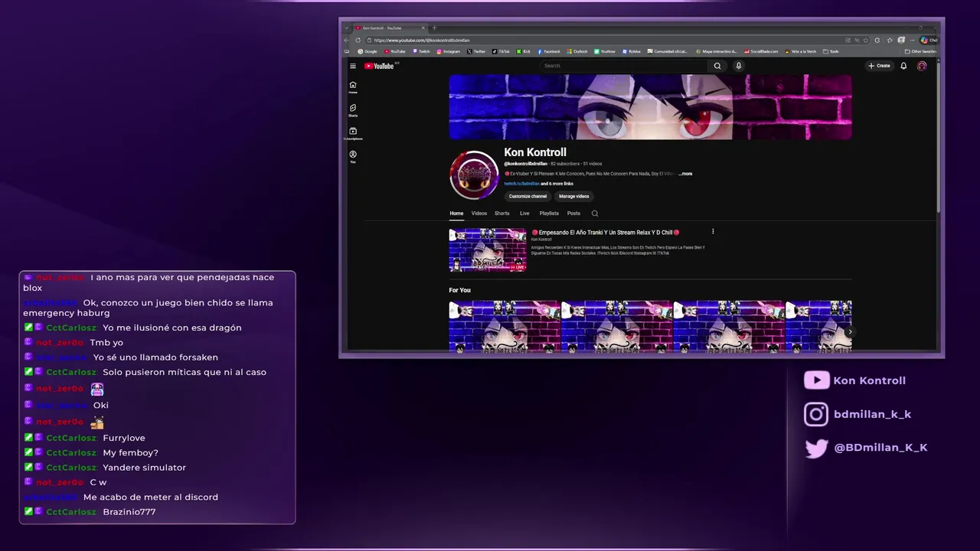Switch to the Videos channel tab
980x551 pixels.
pyautogui.click(x=479, y=214)
